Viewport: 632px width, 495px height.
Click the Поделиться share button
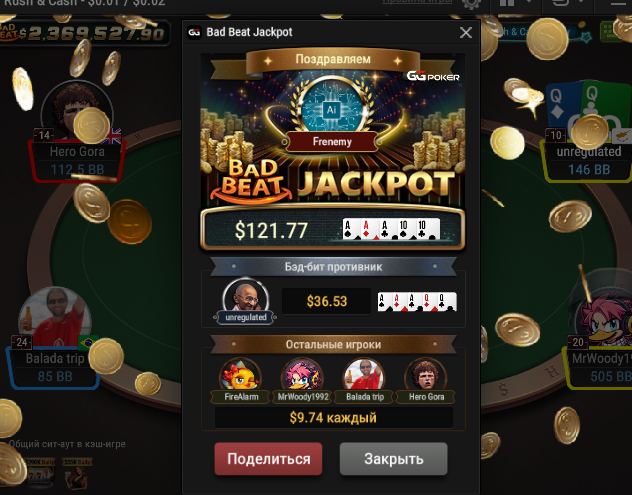[268, 459]
